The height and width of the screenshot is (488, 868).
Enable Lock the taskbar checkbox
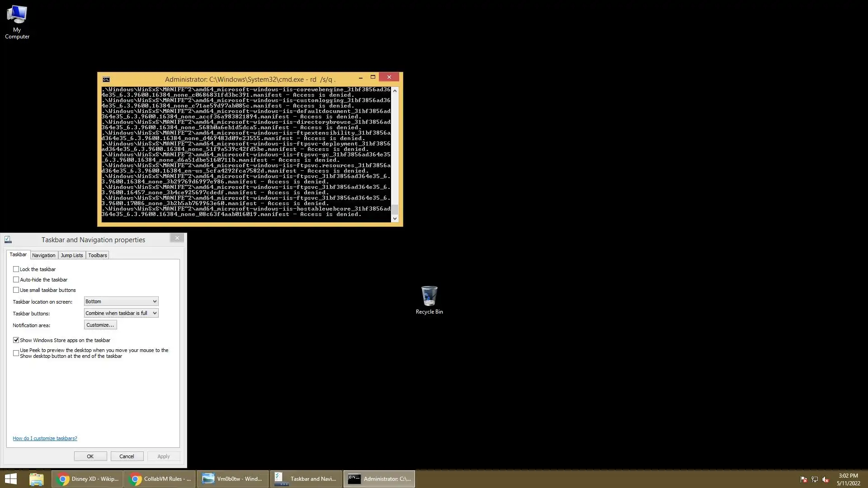tap(16, 269)
